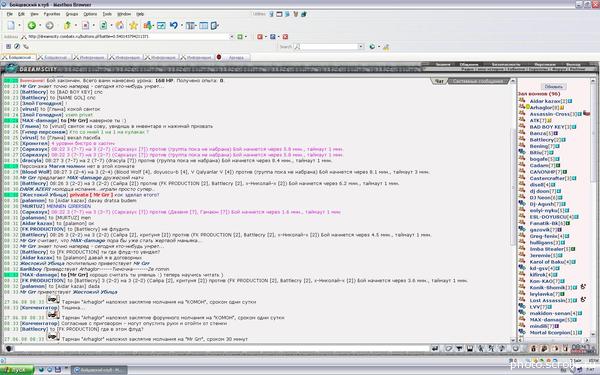Screen dimensions: 600x375
Task: Click Выход in the game menu
Action: tap(573, 64)
